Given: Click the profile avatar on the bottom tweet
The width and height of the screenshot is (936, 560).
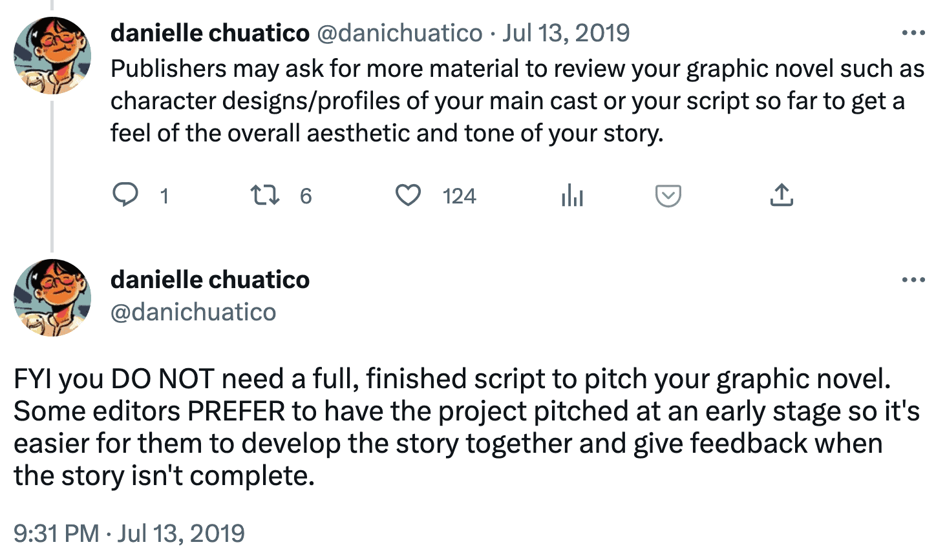Looking at the screenshot, I should click(x=52, y=298).
